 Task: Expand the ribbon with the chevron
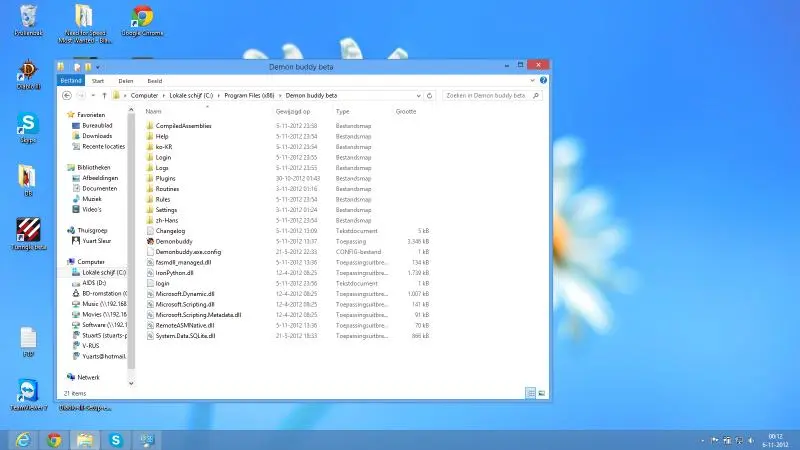pyautogui.click(x=533, y=80)
